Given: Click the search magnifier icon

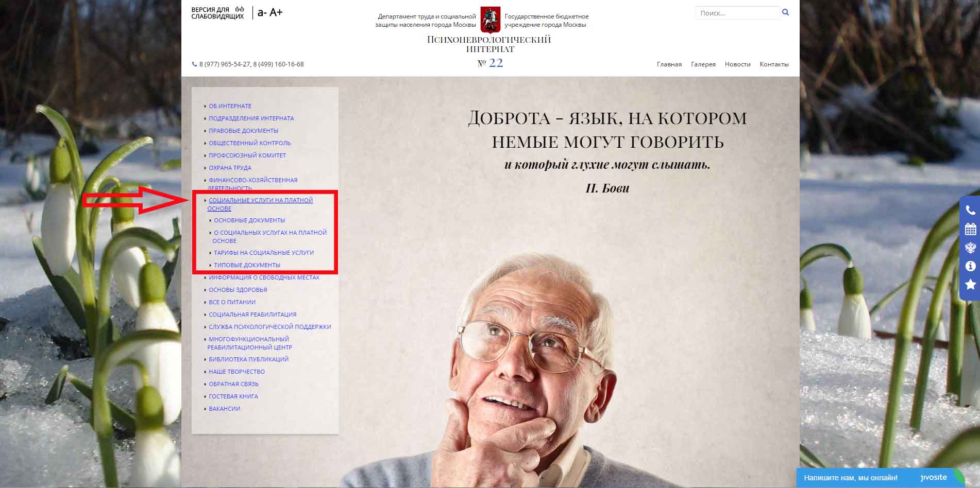Looking at the screenshot, I should click(785, 12).
